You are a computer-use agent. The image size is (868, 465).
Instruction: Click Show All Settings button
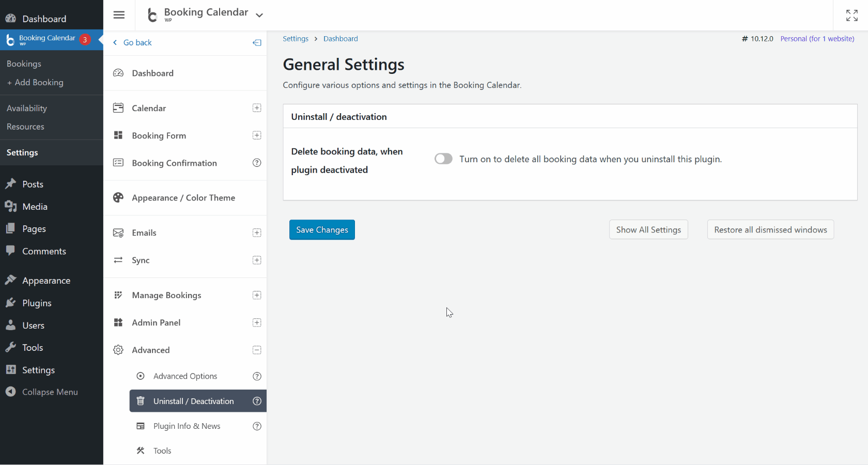point(648,230)
